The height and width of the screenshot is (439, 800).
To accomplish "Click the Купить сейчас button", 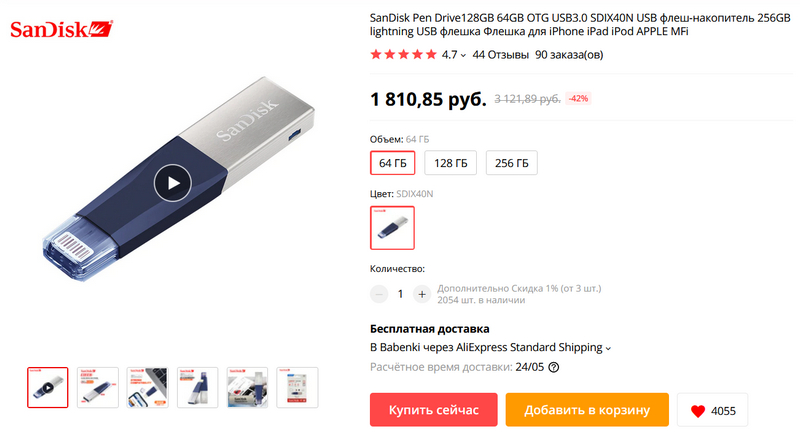I will click(434, 410).
